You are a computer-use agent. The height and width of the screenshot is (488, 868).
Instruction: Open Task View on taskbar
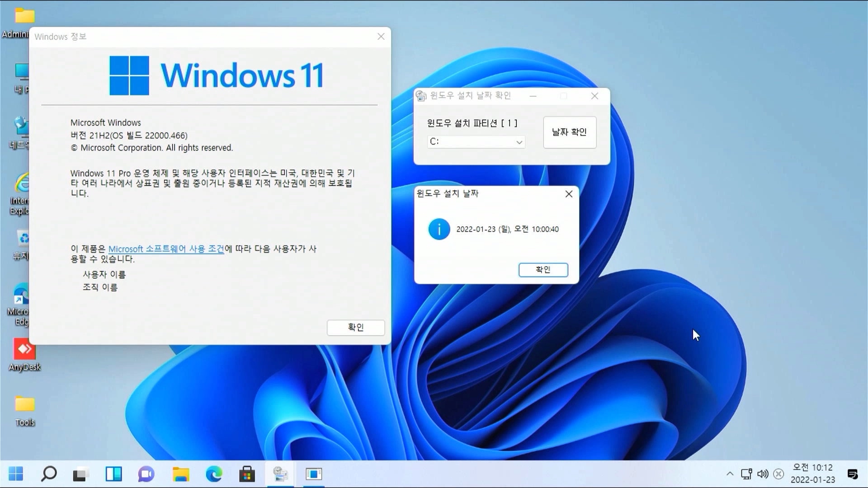click(80, 474)
